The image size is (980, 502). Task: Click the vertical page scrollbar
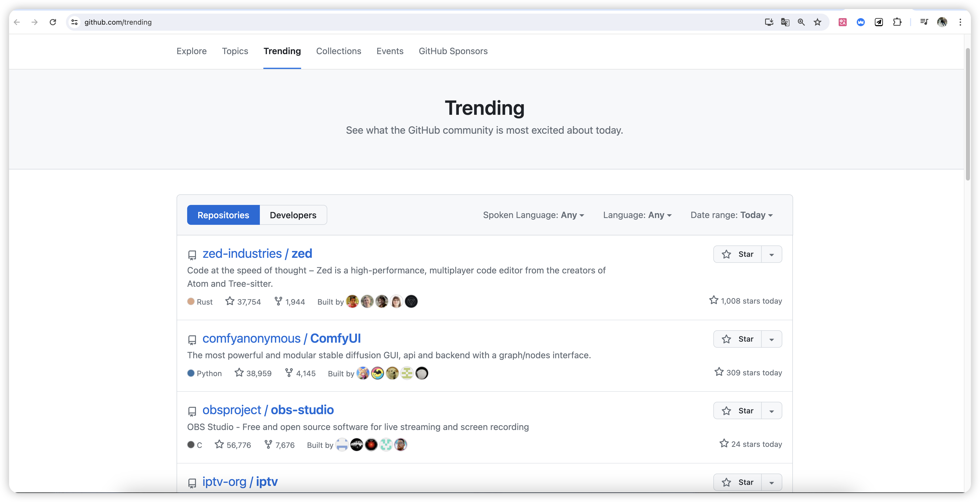[968, 114]
